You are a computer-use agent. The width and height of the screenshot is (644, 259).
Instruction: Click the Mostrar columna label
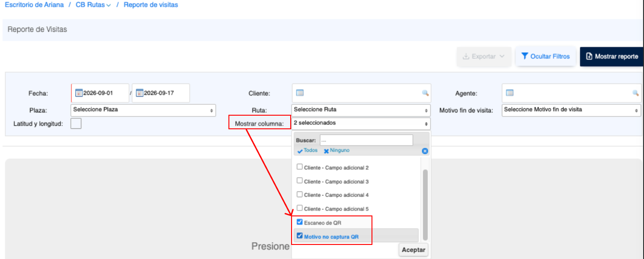pyautogui.click(x=259, y=124)
